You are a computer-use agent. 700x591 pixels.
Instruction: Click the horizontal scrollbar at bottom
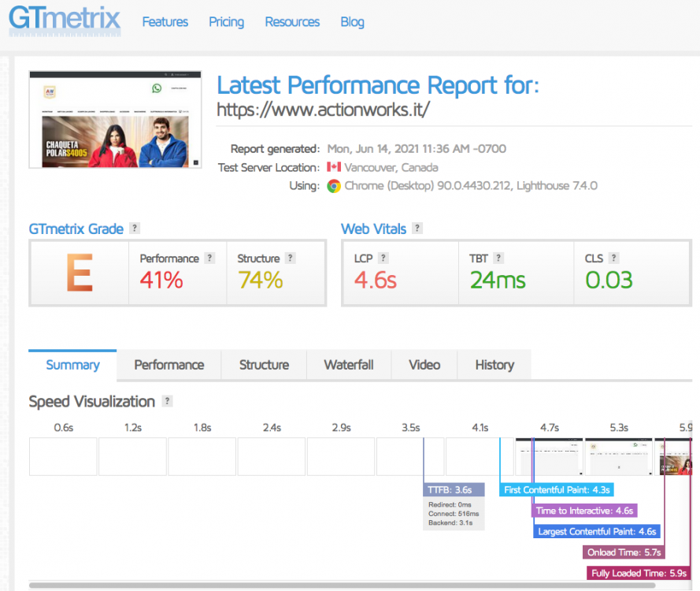pos(343,585)
